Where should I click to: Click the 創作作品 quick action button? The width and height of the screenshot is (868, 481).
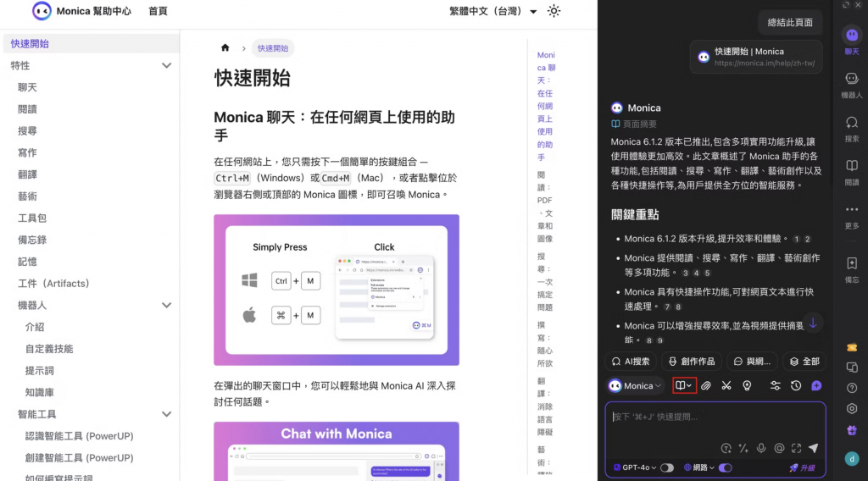tap(692, 362)
